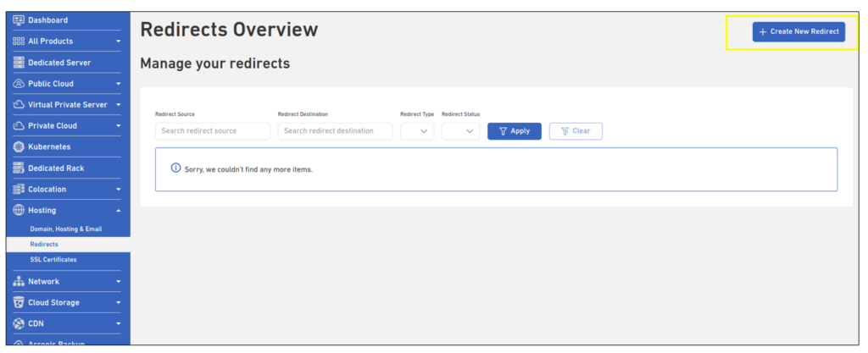Click the All Products grid icon

(19, 41)
